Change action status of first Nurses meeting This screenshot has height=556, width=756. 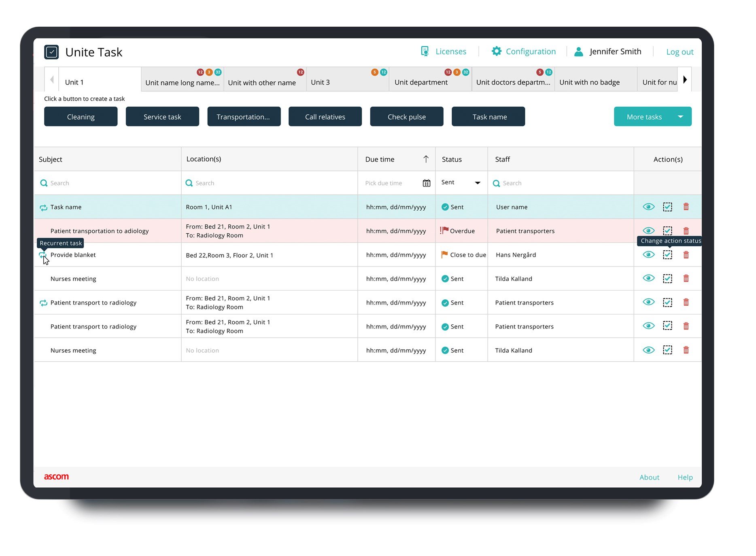coord(667,279)
